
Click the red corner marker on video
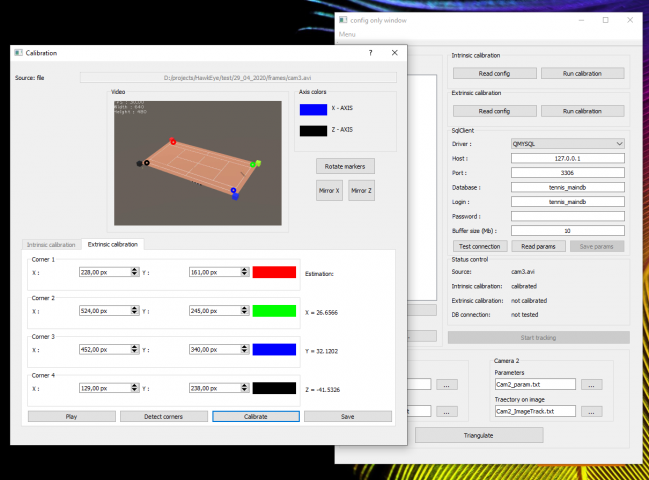click(173, 142)
